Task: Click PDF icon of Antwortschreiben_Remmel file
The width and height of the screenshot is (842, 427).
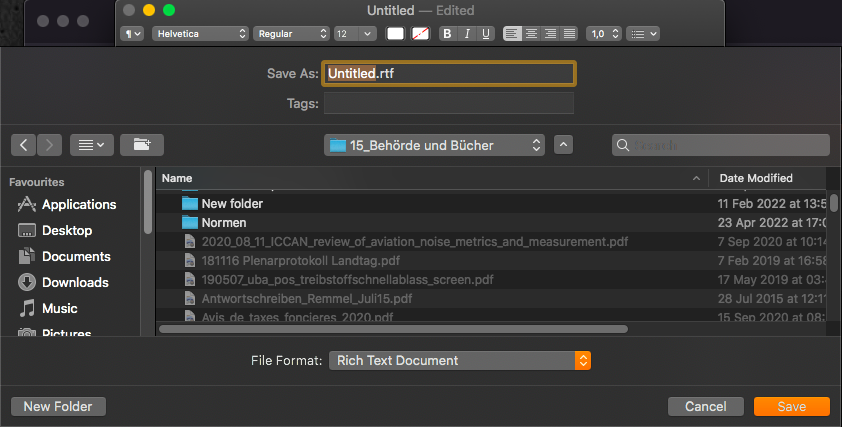Action: pos(190,299)
